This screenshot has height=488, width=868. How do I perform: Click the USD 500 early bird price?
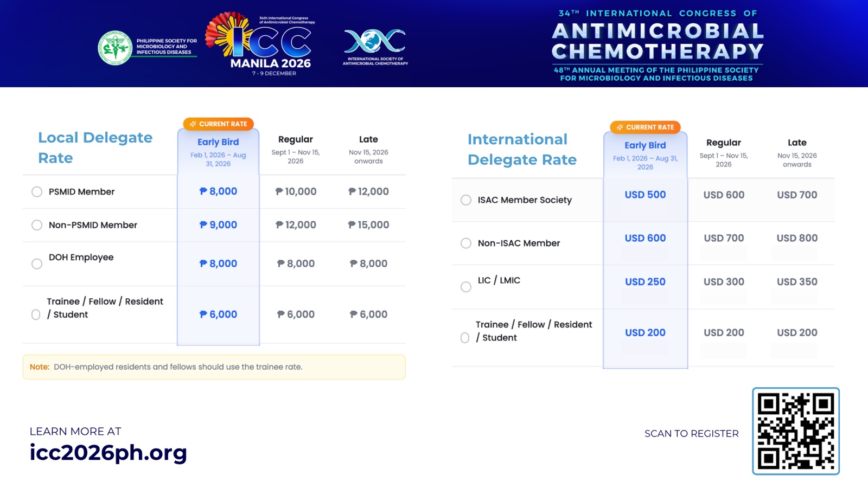coord(645,195)
